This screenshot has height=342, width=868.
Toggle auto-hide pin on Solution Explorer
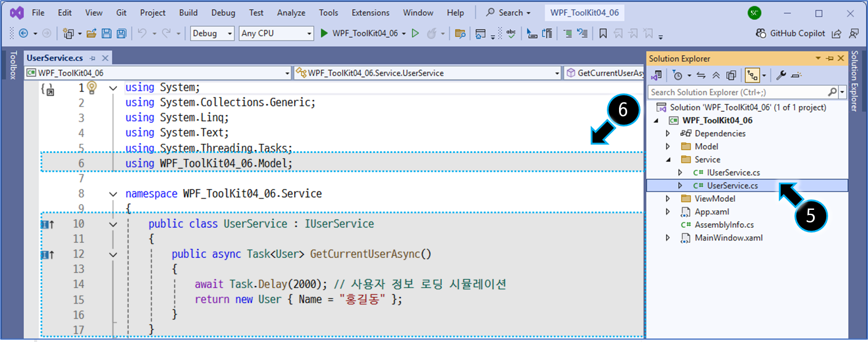pos(830,59)
